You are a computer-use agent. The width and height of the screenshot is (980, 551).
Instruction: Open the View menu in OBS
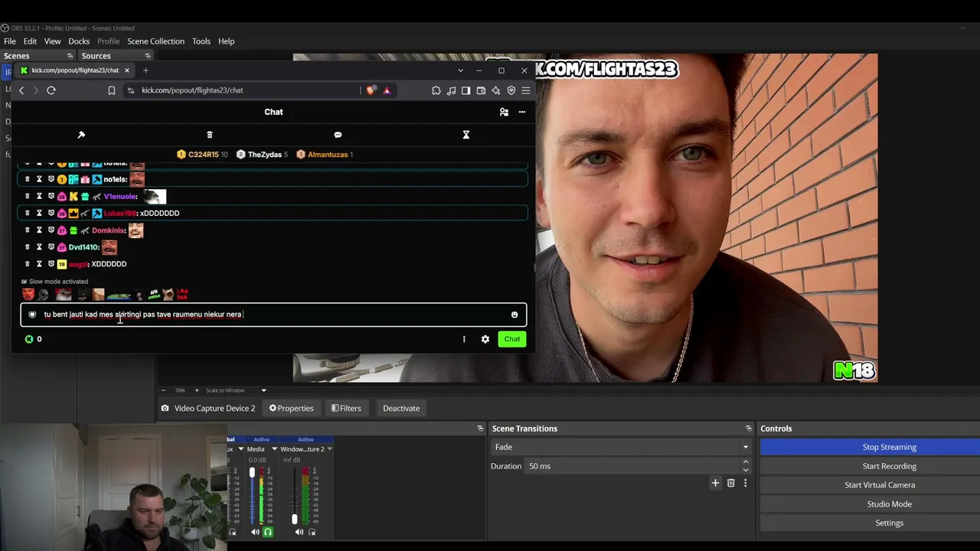[52, 41]
